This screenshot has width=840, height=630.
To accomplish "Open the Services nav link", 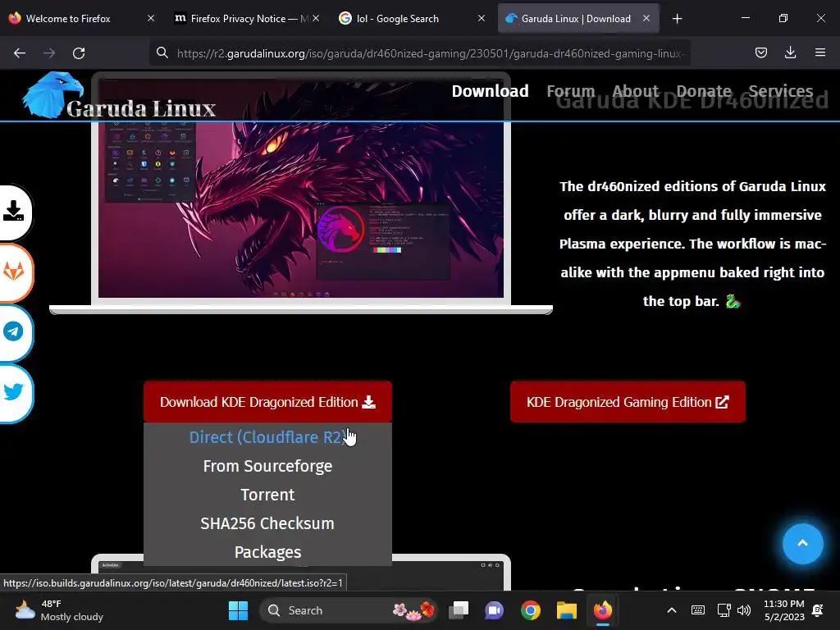I will coord(781,91).
